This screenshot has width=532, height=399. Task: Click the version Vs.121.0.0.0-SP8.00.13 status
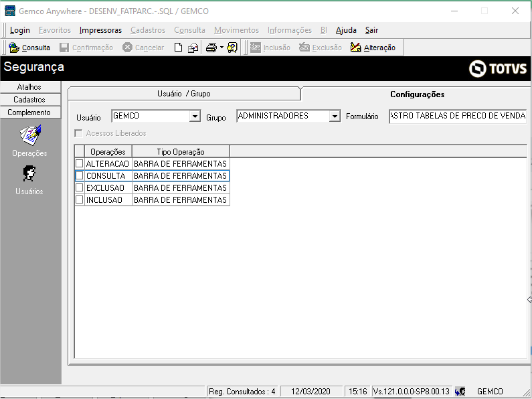pos(412,392)
